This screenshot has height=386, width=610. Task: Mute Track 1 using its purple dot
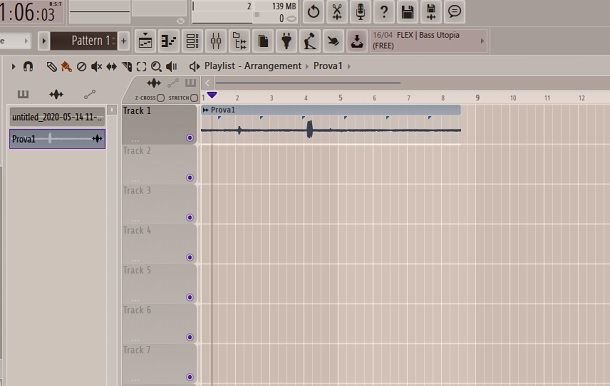coord(190,138)
